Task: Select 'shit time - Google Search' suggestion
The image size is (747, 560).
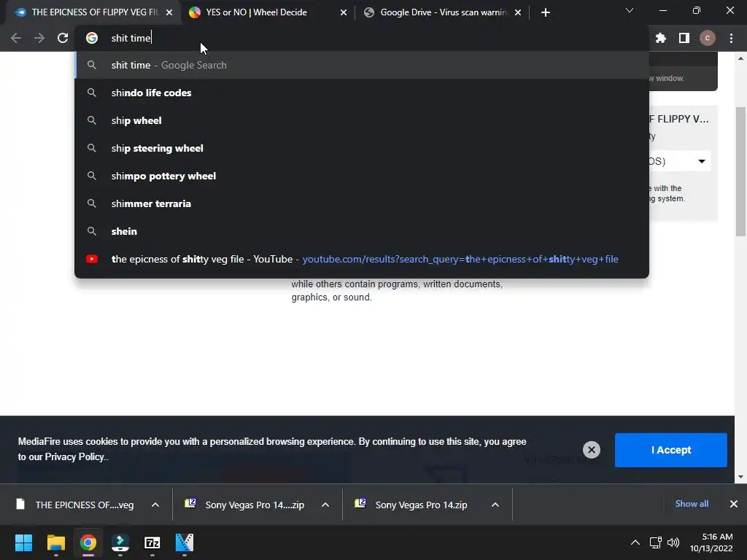Action: 362,65
